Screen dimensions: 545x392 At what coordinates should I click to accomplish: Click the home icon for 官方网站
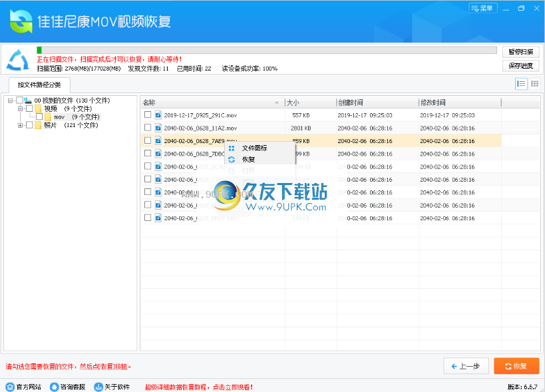(10, 387)
